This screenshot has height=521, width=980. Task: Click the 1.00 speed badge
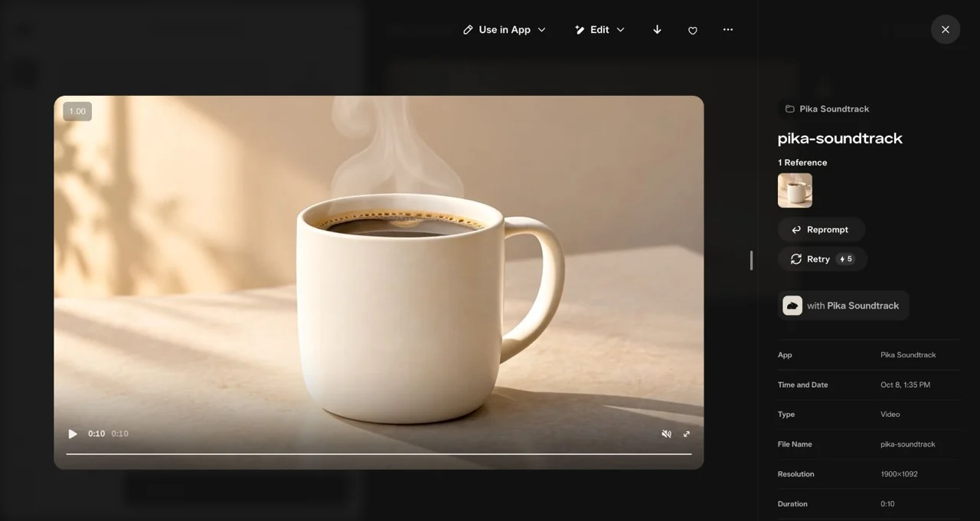point(77,111)
